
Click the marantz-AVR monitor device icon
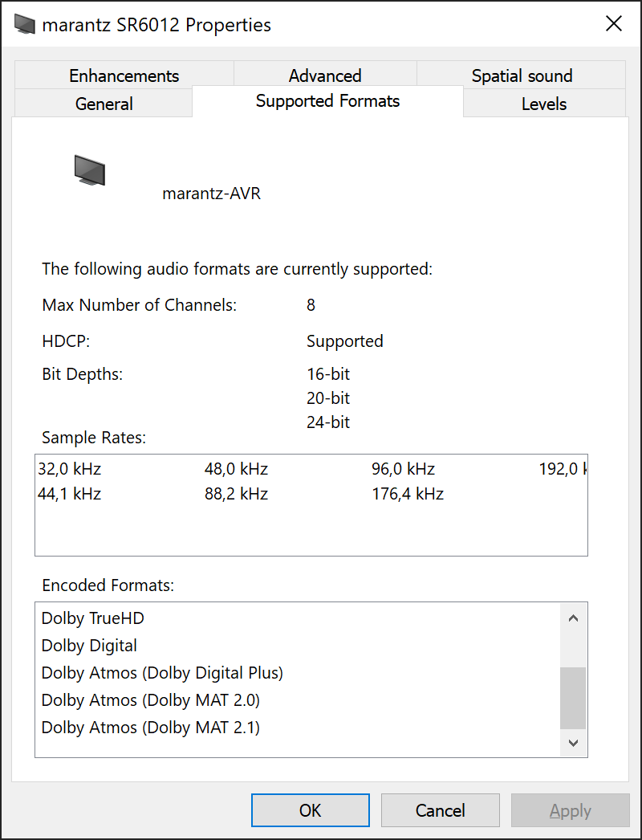(x=89, y=170)
